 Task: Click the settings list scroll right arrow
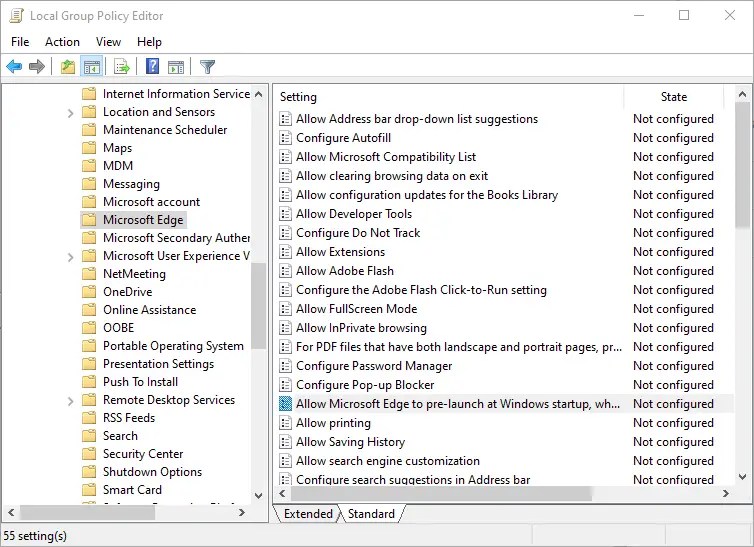click(x=726, y=493)
